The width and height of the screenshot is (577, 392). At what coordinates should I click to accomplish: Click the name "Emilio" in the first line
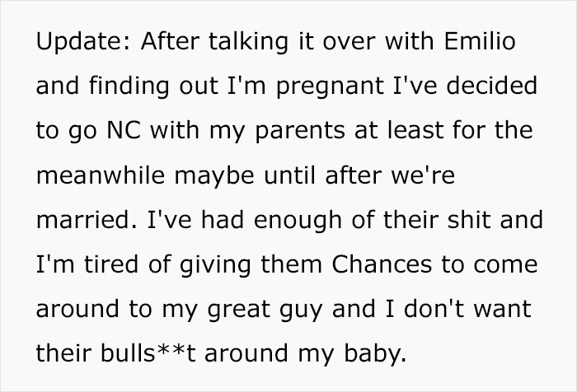[x=480, y=41]
